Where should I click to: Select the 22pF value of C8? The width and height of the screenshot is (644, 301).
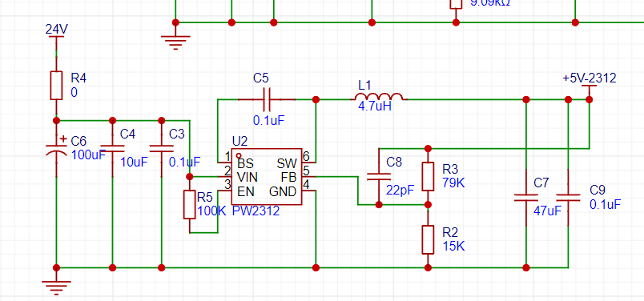tap(400, 190)
